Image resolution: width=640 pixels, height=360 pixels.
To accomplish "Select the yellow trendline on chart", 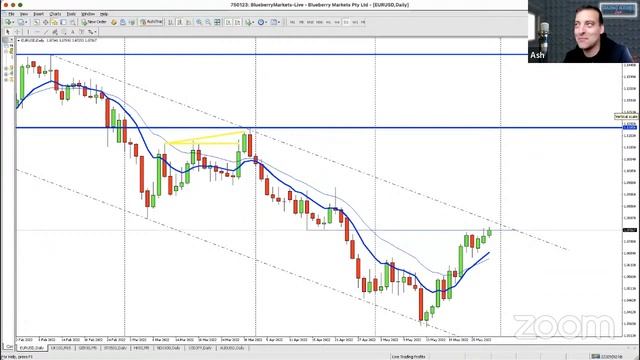I will click(x=206, y=138).
